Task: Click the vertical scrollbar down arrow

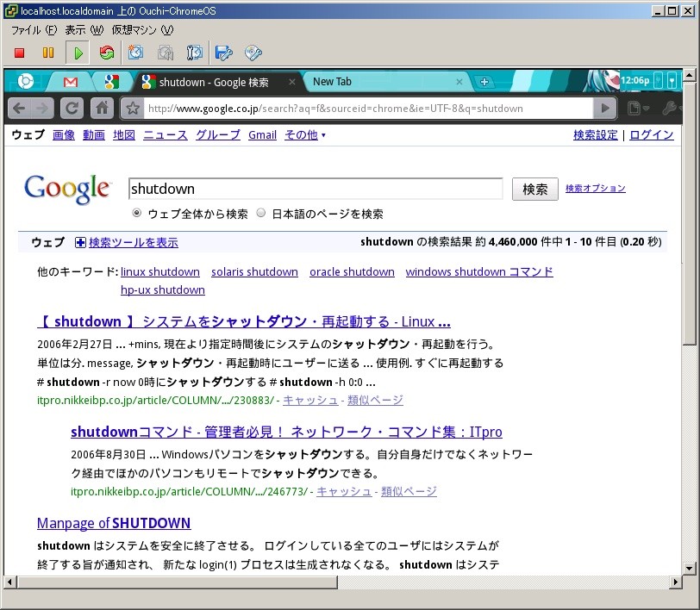Action: click(690, 569)
